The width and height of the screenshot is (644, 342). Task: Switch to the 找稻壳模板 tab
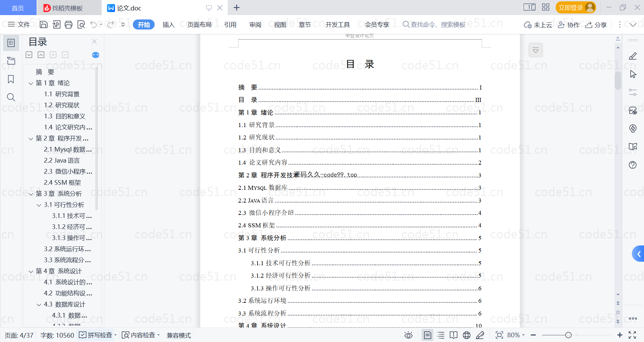click(69, 8)
